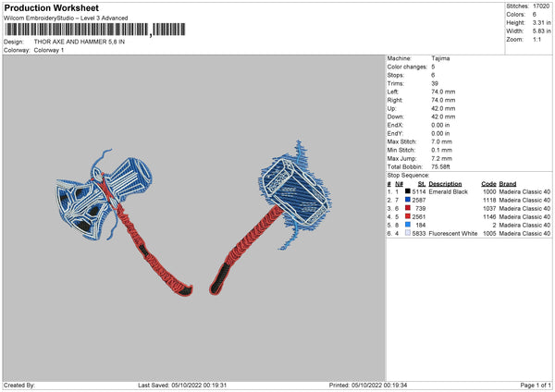
Task: Click the black swatch for Emerald Black
Action: point(408,191)
